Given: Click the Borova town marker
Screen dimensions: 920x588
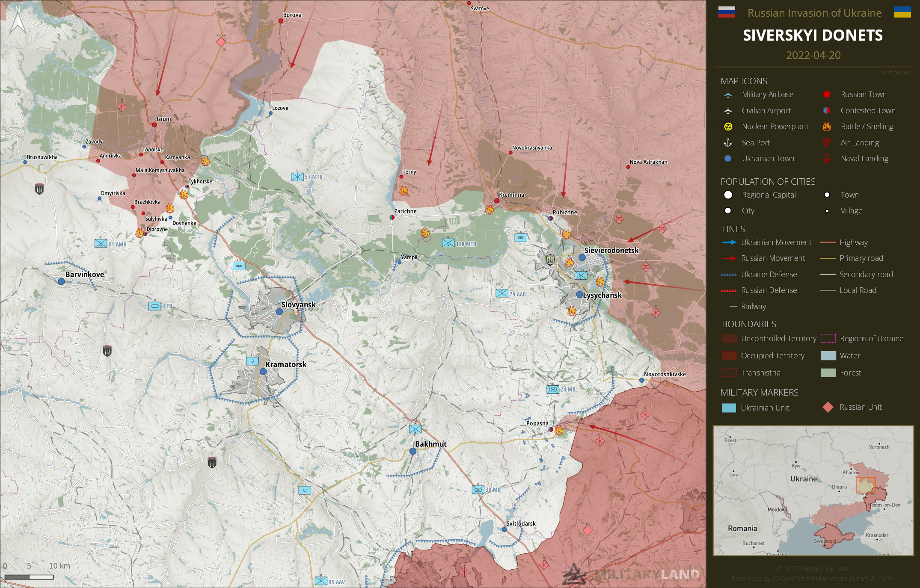Looking at the screenshot, I should click(x=281, y=21).
